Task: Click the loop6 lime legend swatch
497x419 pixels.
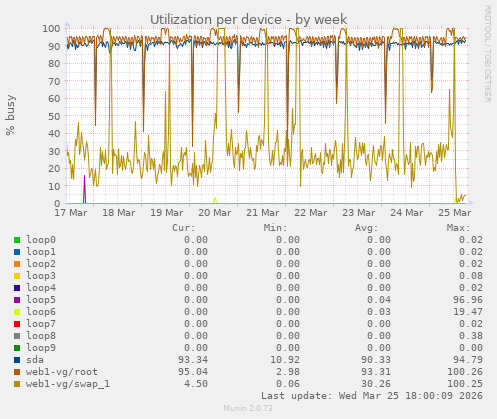Action: pos(17,312)
